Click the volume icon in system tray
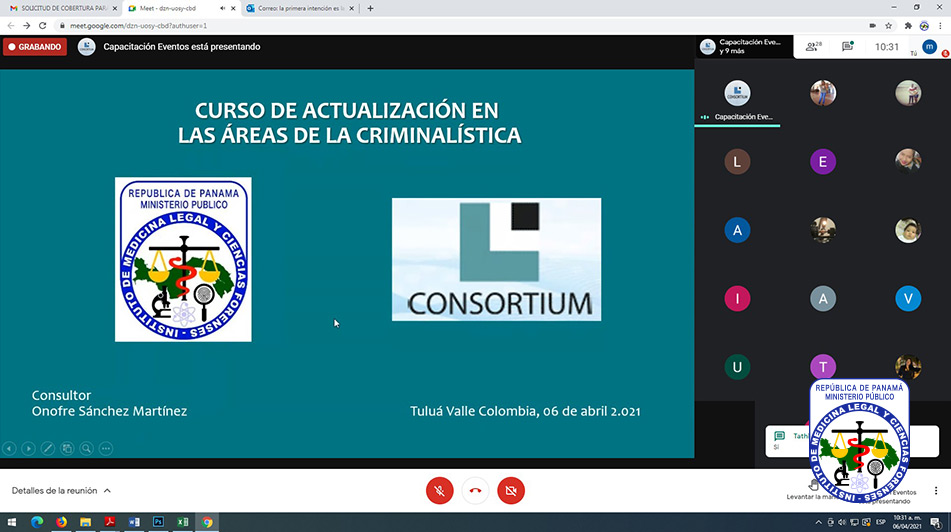 click(842, 522)
